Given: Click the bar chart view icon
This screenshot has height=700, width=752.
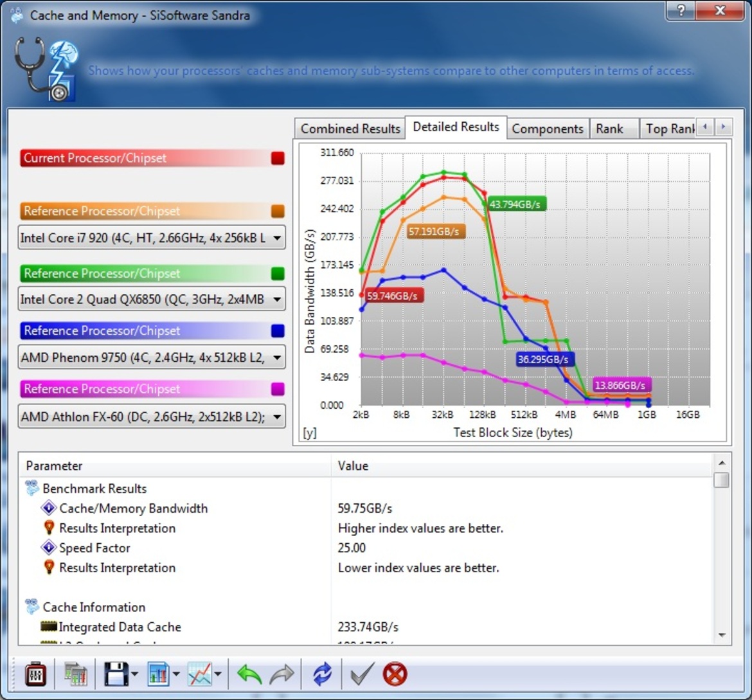Looking at the screenshot, I should point(158,674).
